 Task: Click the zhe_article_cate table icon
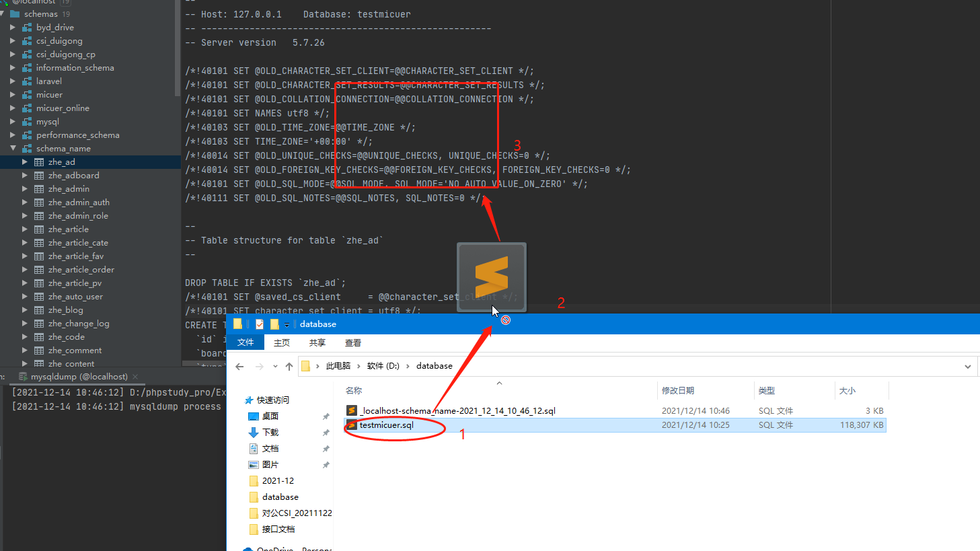click(39, 243)
